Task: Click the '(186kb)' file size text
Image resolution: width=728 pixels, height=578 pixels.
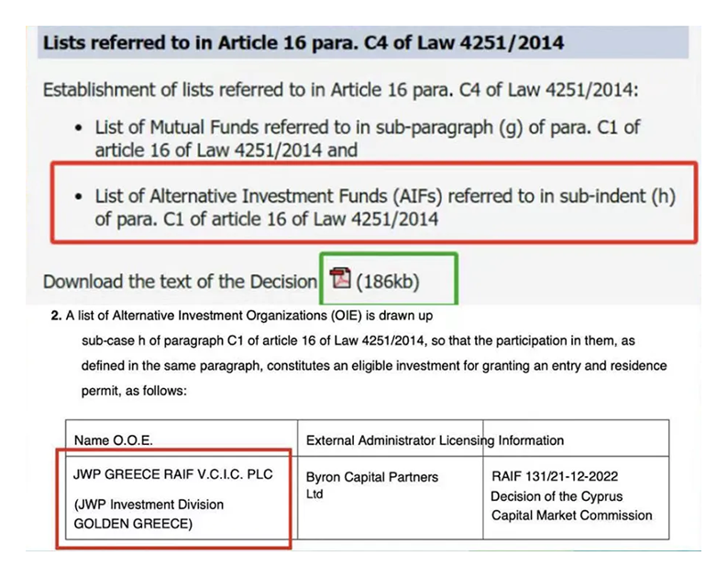Action: tap(388, 282)
